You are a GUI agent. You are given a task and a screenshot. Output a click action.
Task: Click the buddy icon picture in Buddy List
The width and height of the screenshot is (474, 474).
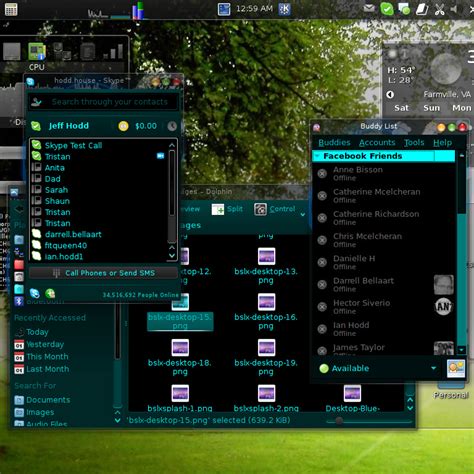456,368
